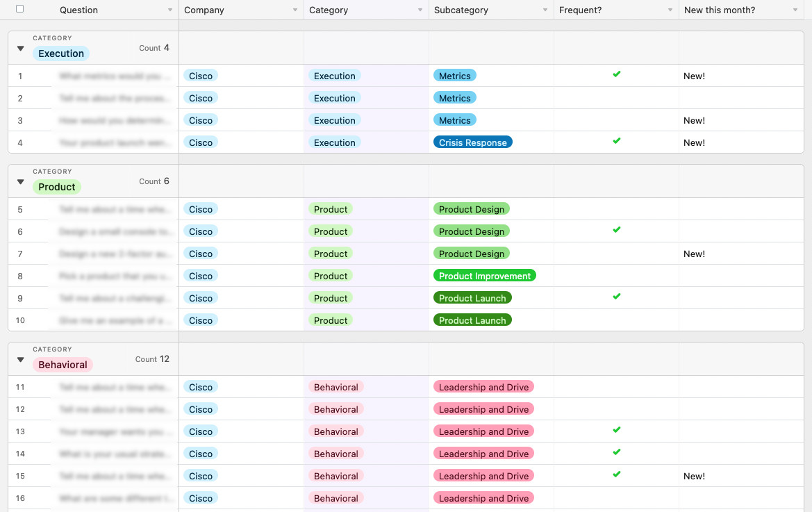Uncheck the Frequent checkmark in row 1
This screenshot has height=512, width=812.
(x=616, y=74)
